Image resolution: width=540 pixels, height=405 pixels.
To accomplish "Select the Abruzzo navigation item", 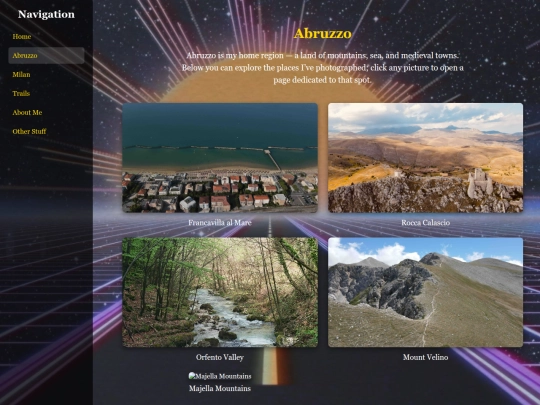I will coord(46,55).
